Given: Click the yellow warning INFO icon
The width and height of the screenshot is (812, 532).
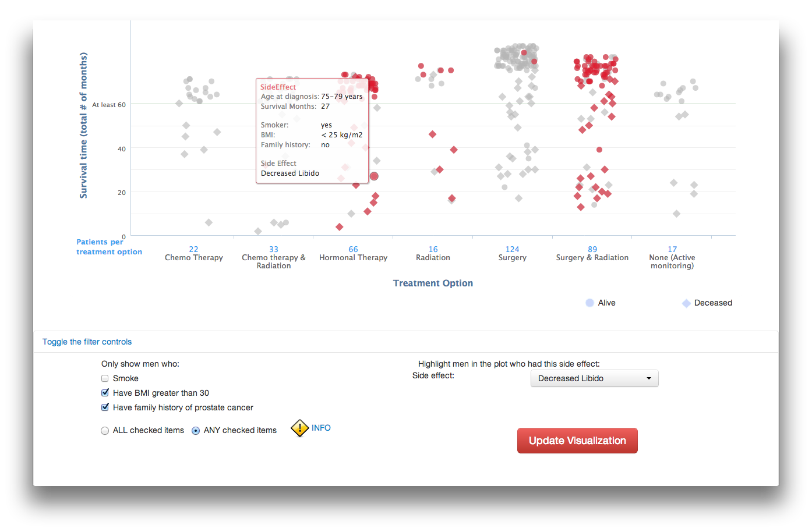Looking at the screenshot, I should click(299, 428).
